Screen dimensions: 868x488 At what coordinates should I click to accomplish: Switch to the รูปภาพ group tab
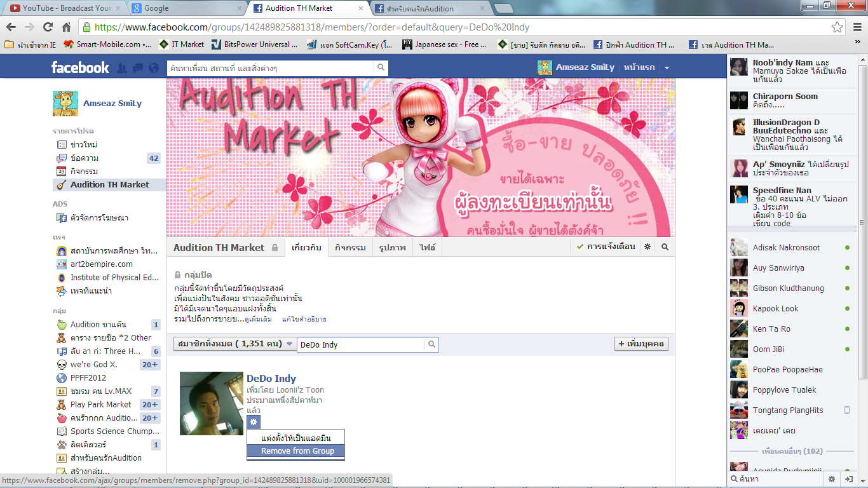coord(392,248)
